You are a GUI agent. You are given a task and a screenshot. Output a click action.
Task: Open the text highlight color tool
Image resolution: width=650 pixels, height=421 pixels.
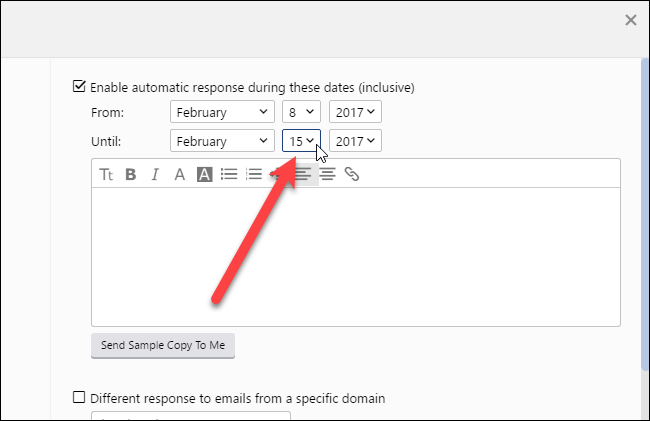click(204, 174)
